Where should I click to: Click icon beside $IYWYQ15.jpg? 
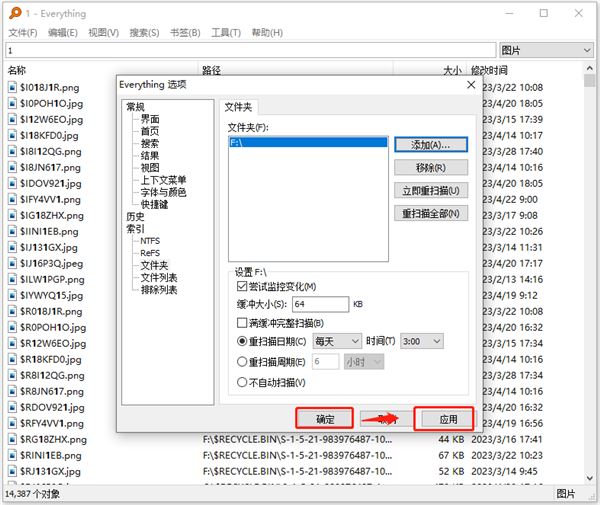(x=13, y=296)
